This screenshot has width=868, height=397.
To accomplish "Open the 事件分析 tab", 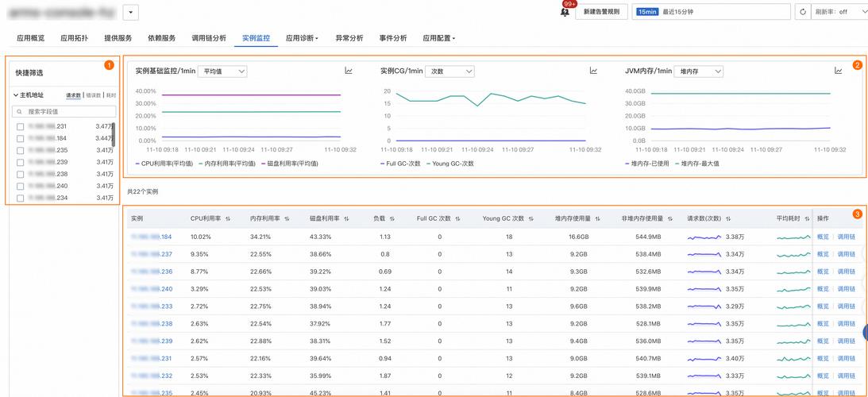I will click(393, 38).
